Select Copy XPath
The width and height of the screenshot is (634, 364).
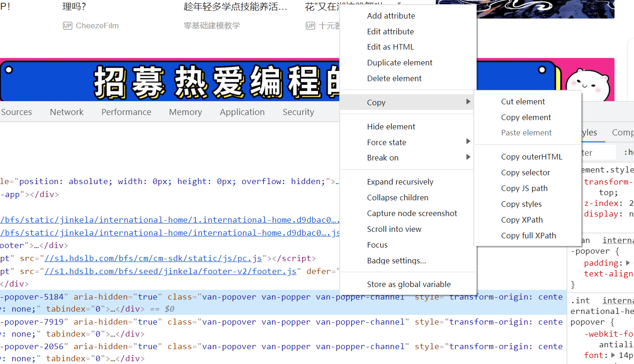tap(528, 220)
